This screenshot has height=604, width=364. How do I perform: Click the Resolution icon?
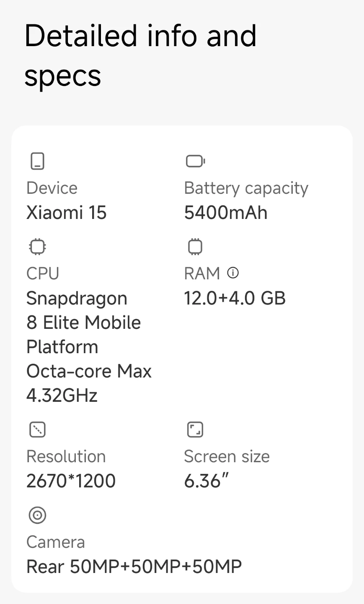(x=38, y=430)
